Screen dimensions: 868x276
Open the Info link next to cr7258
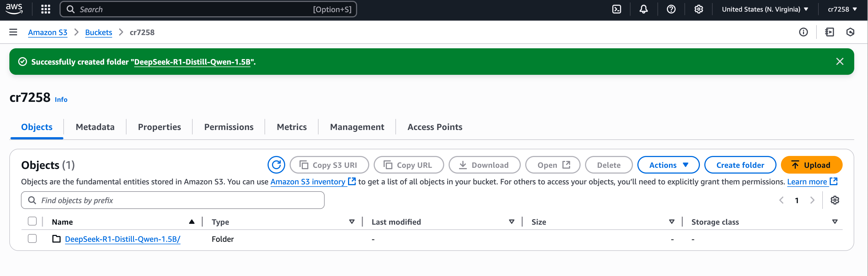(61, 99)
